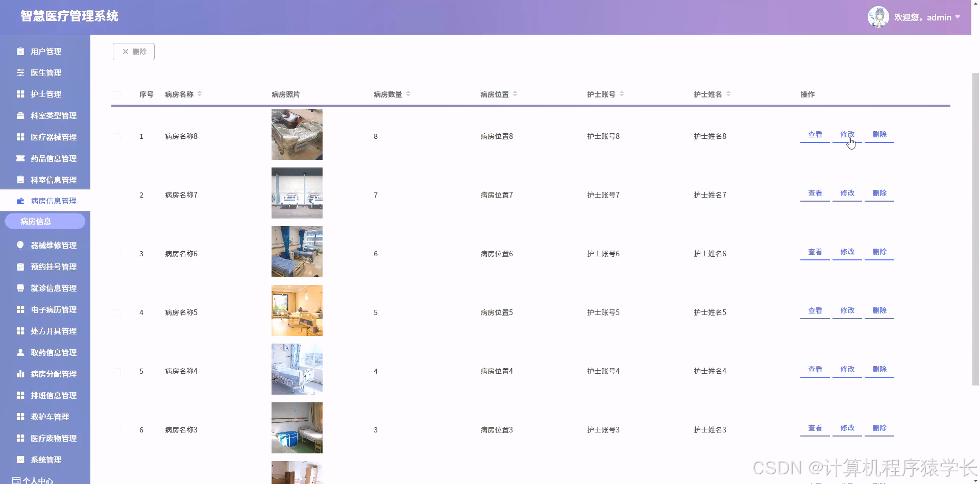The width and height of the screenshot is (980, 484).
Task: Click the 排班信息管理 grid icon
Action: point(20,395)
